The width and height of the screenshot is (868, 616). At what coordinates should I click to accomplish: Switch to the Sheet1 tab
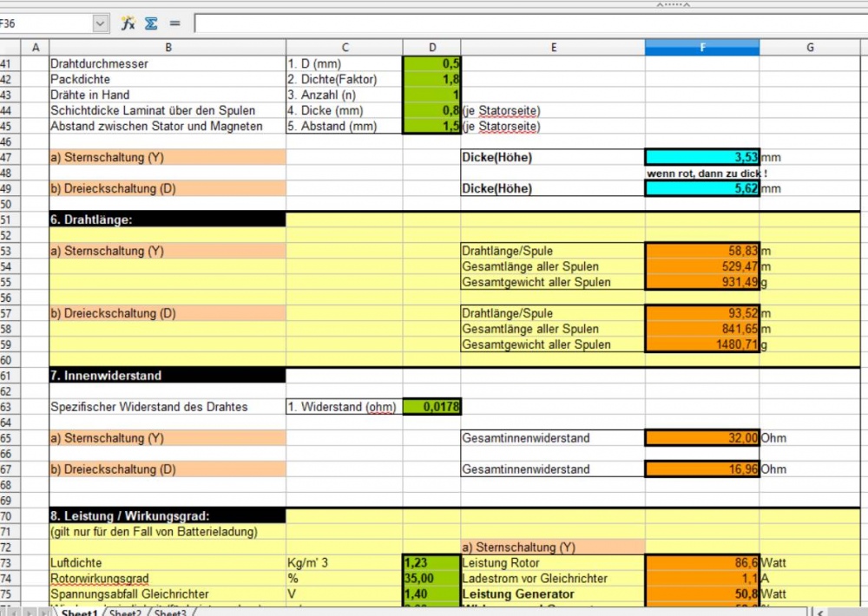tap(77, 613)
